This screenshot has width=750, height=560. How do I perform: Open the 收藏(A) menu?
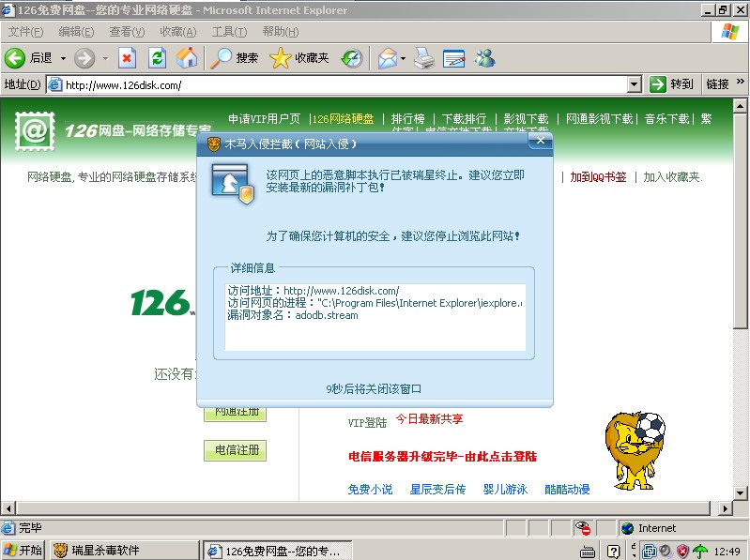[178, 32]
